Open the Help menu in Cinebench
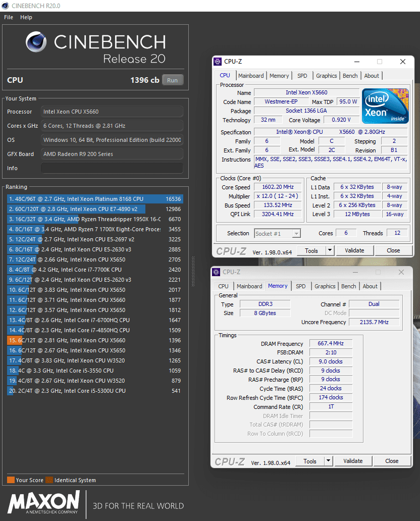 pyautogui.click(x=26, y=17)
